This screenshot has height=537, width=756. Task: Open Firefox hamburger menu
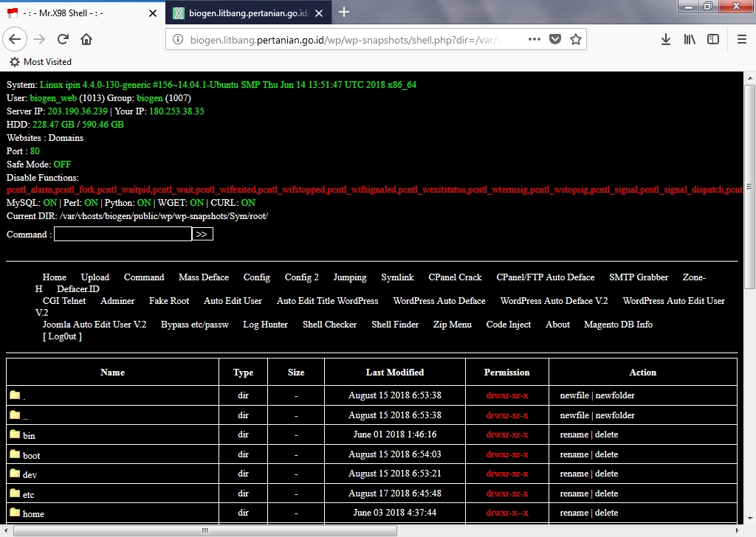click(742, 39)
